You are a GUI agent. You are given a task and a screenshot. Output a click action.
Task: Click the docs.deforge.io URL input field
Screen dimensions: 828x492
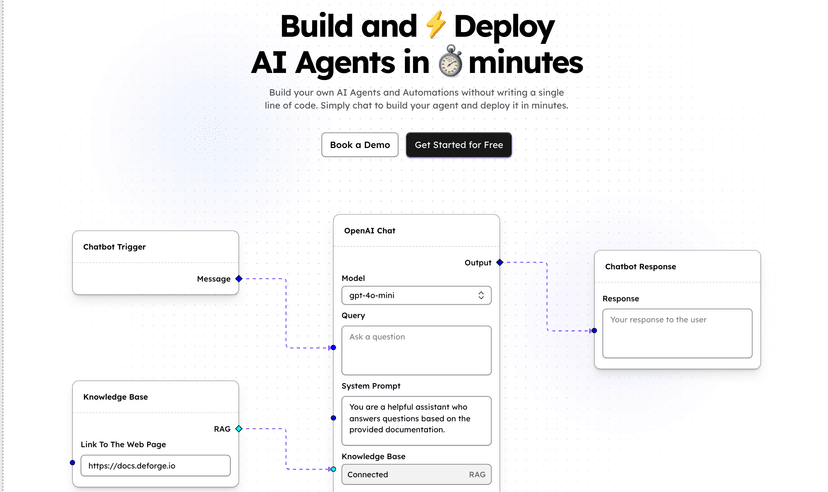click(155, 465)
